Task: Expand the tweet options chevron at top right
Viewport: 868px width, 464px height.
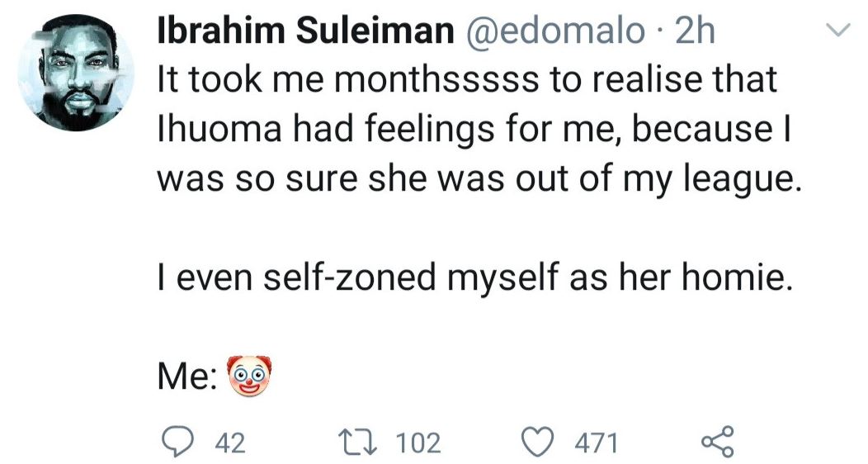Action: (x=838, y=31)
